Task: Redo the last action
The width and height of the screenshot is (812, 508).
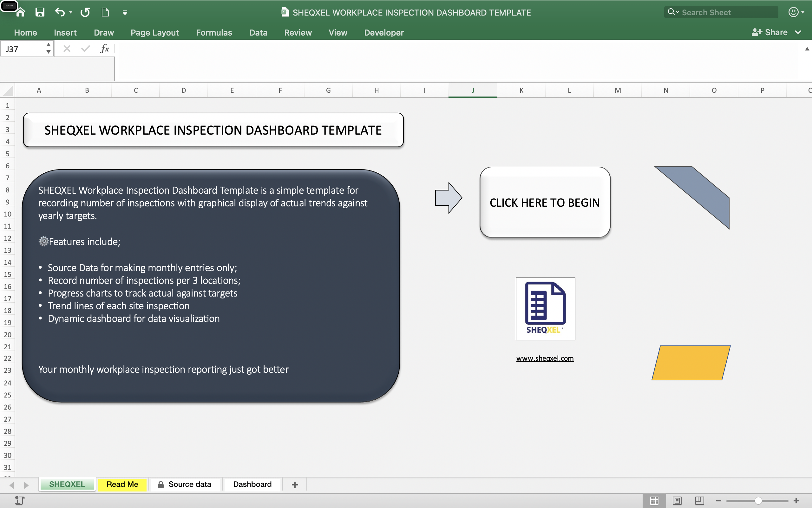Action: (x=85, y=12)
